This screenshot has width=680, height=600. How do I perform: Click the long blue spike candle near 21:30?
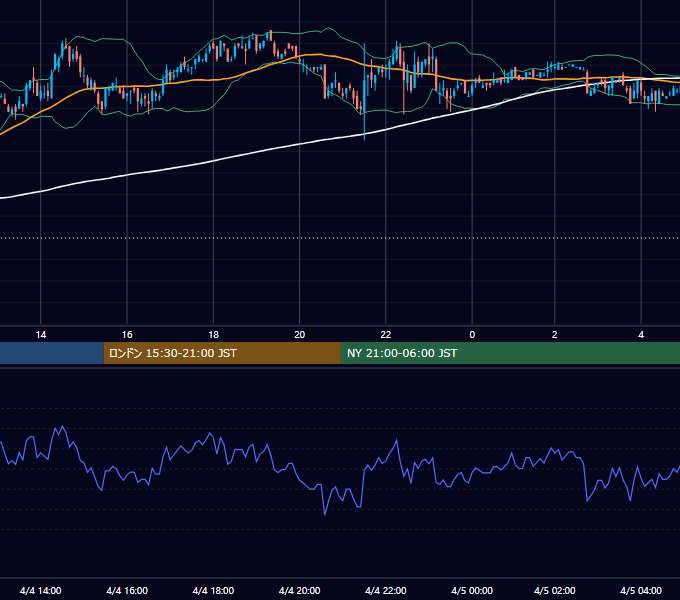[364, 92]
